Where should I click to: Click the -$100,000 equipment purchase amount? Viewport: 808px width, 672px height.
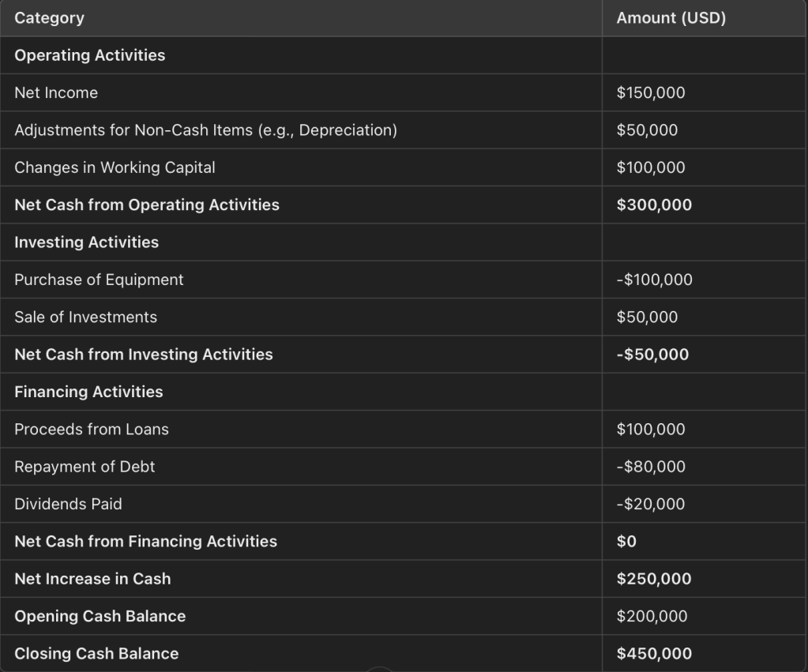tap(654, 280)
